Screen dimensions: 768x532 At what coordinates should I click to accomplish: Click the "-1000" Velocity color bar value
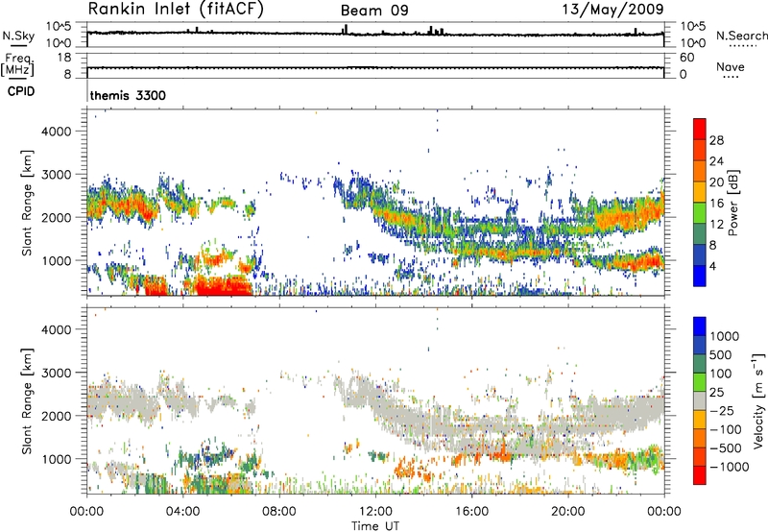coord(730,467)
